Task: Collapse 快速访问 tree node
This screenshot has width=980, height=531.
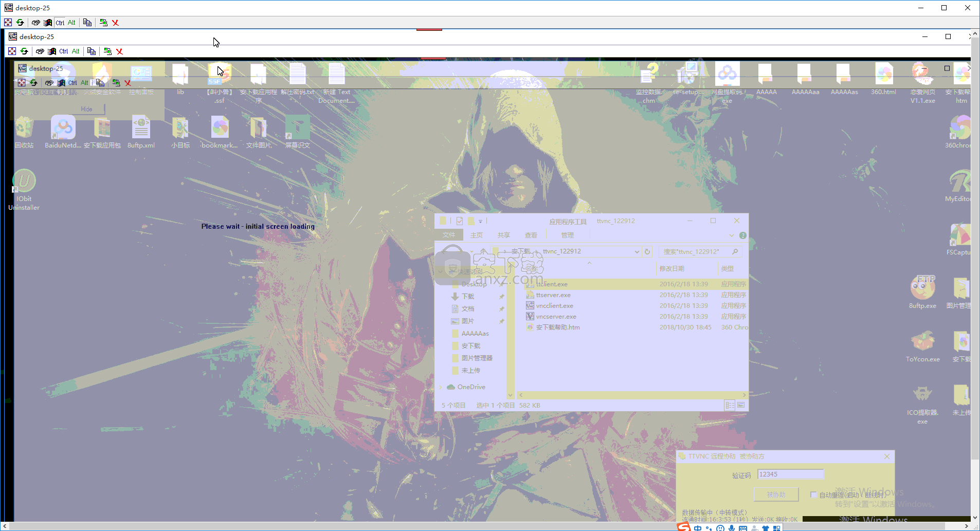Action: pos(441,271)
